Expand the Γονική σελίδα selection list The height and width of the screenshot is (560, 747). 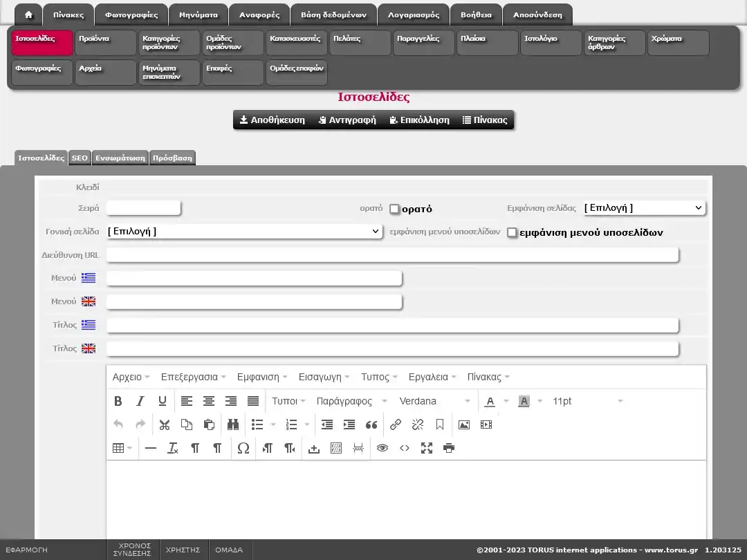[x=244, y=231]
